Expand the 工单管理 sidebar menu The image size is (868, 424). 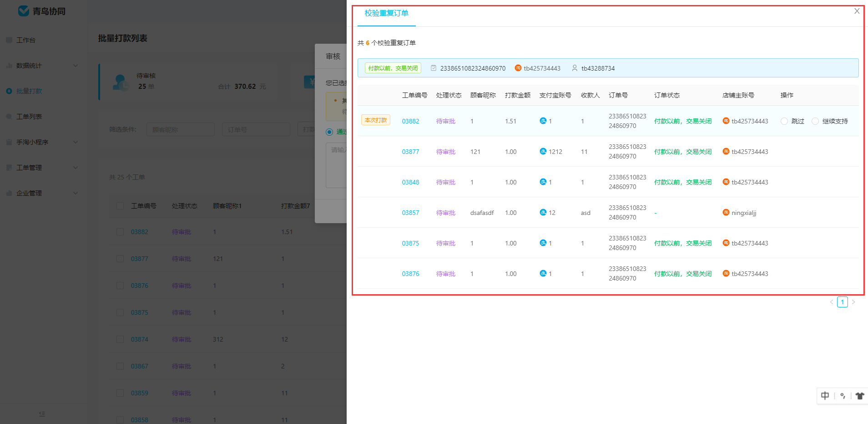[x=44, y=168]
